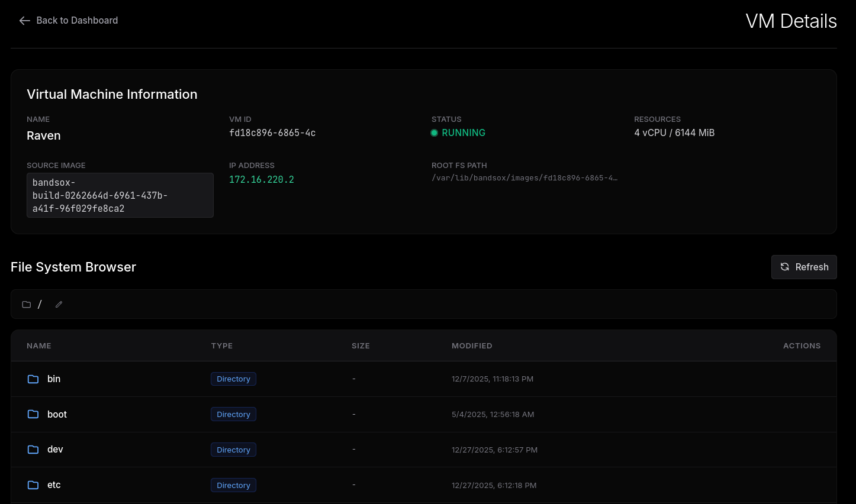Click the dev folder icon
The height and width of the screenshot is (504, 856).
(33, 450)
